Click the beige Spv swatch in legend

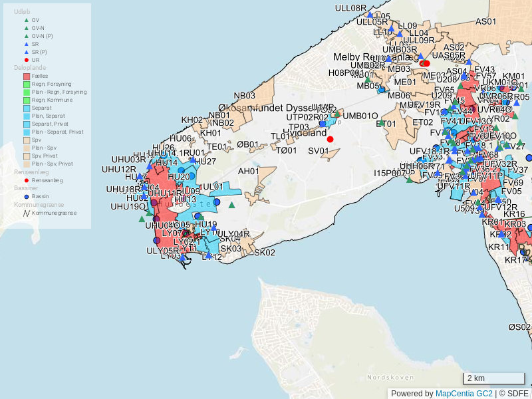click(27, 140)
